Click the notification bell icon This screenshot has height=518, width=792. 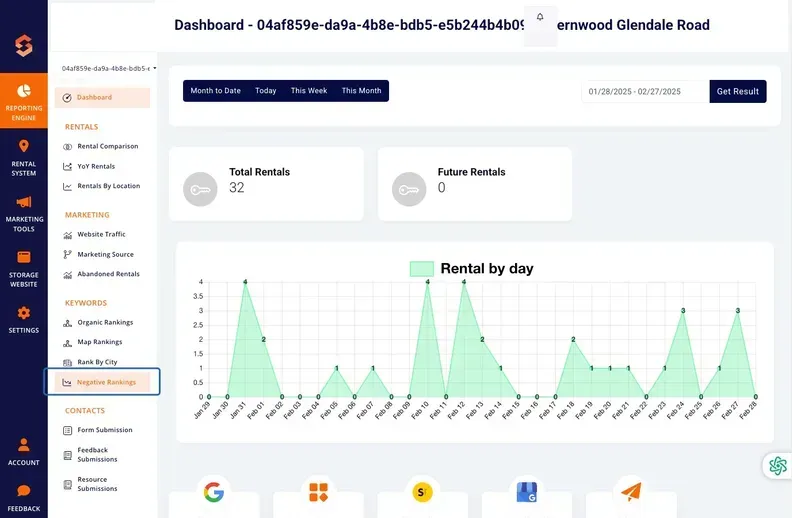click(x=540, y=17)
